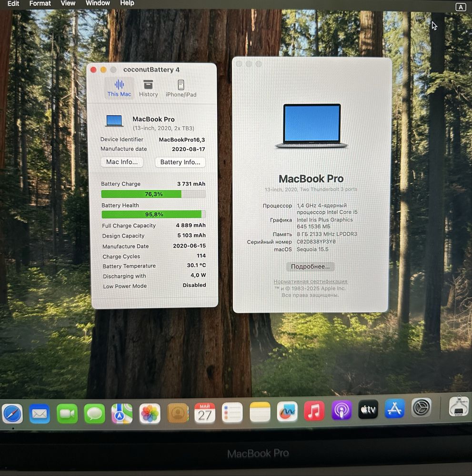Click the Battery Info... button
This screenshot has width=472, height=476.
[180, 162]
